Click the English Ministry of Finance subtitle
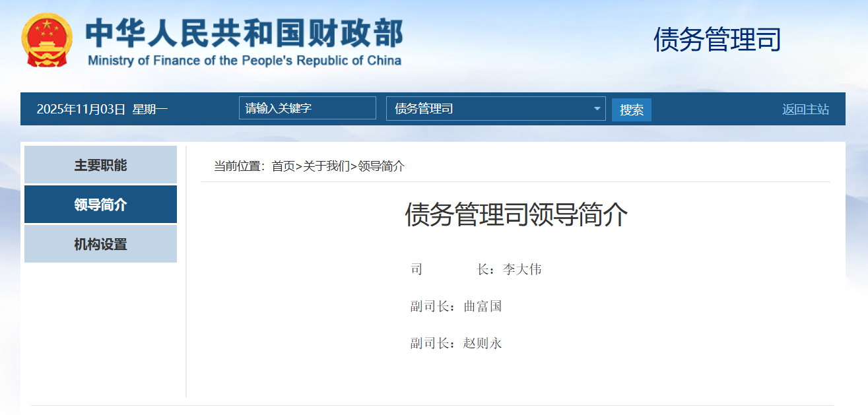 (x=244, y=61)
